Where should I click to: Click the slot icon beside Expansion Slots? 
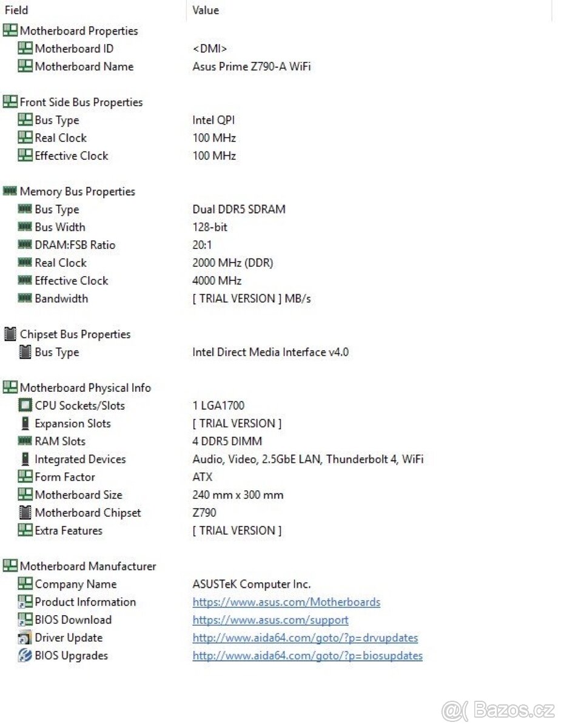point(25,423)
